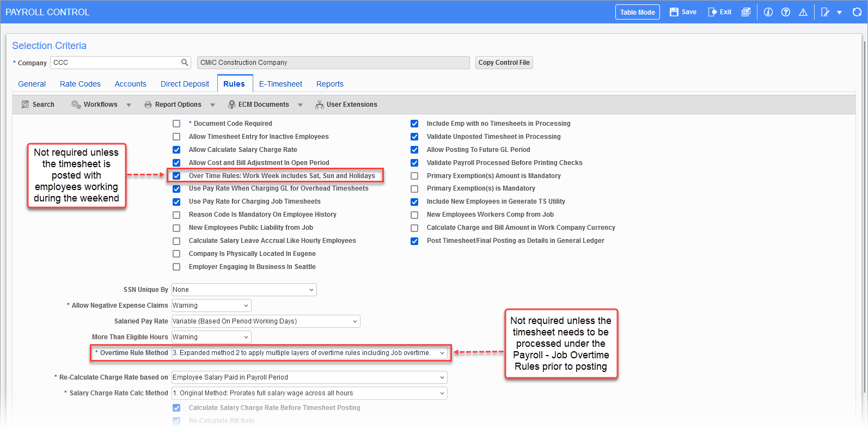
Task: Toggle Allow Posting To Future GL Period
Action: click(x=414, y=150)
